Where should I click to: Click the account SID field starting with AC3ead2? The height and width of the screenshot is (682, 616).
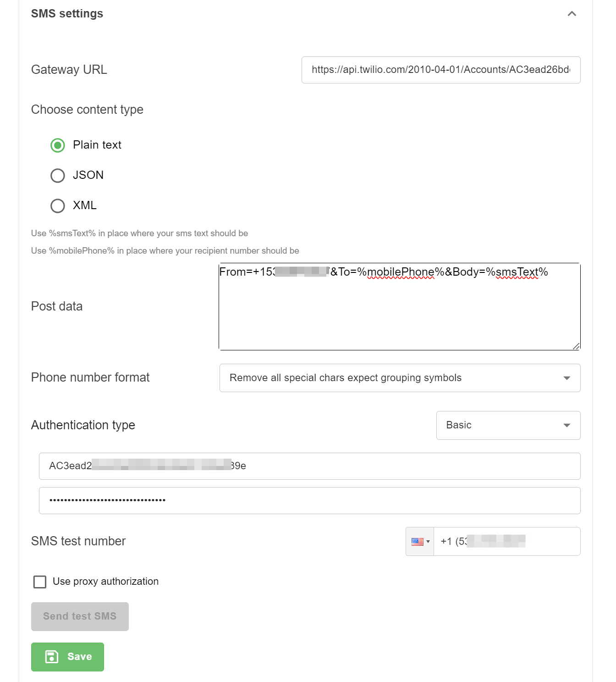[x=309, y=466]
